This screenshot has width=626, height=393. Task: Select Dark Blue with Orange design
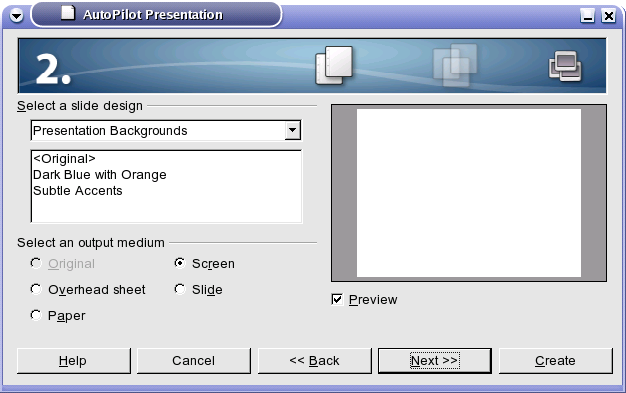click(x=99, y=175)
